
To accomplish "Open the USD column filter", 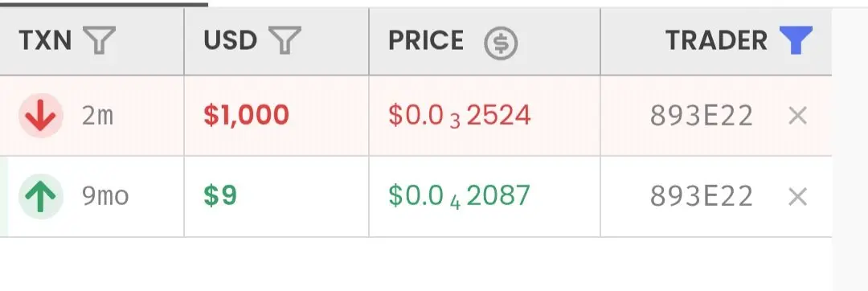I will (x=285, y=41).
